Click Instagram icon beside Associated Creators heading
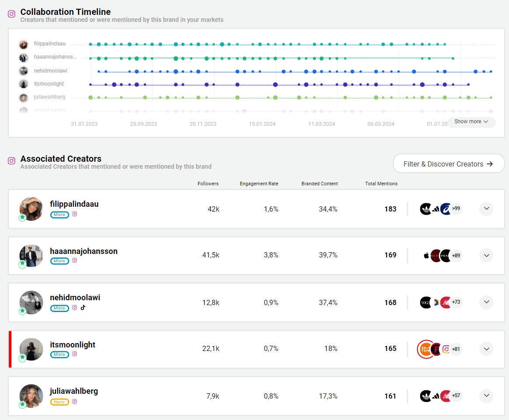The height and width of the screenshot is (420, 509). pyautogui.click(x=12, y=161)
